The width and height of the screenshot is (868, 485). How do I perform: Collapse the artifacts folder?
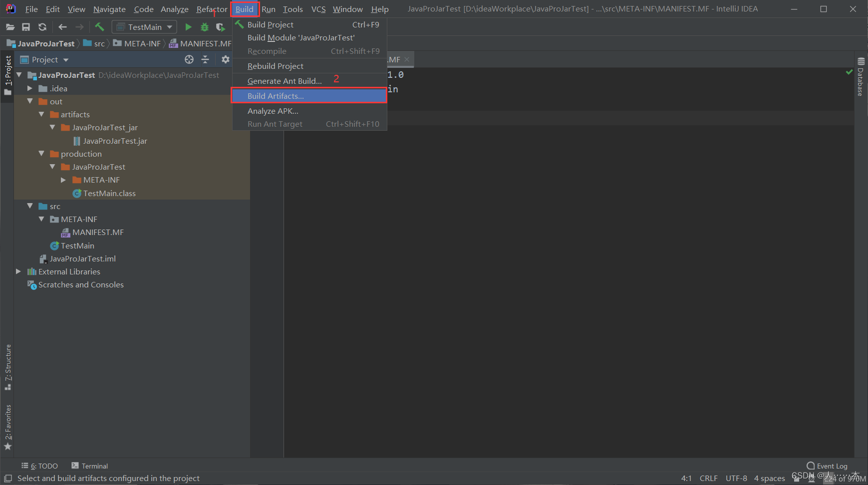coord(41,114)
